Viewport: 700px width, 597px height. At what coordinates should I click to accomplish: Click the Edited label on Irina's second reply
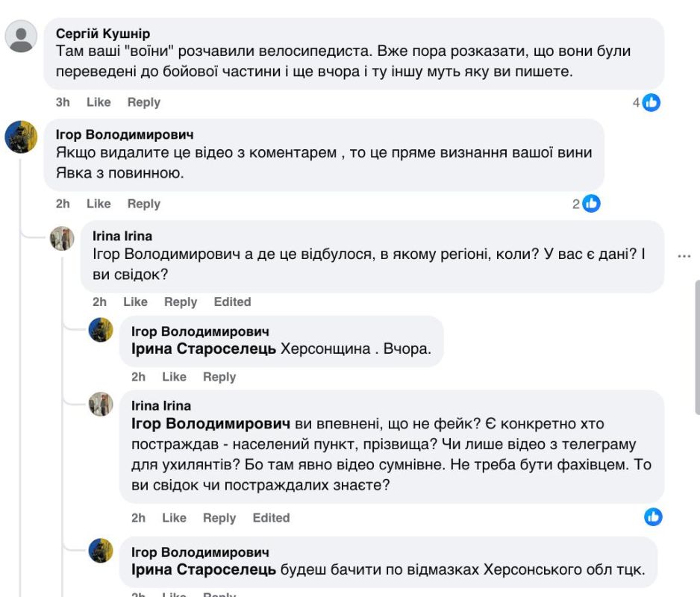tap(271, 518)
